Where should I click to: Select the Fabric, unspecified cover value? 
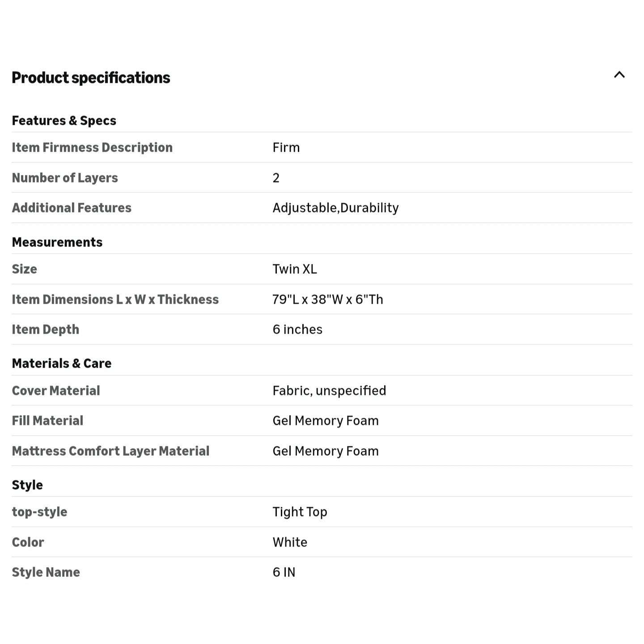point(329,391)
